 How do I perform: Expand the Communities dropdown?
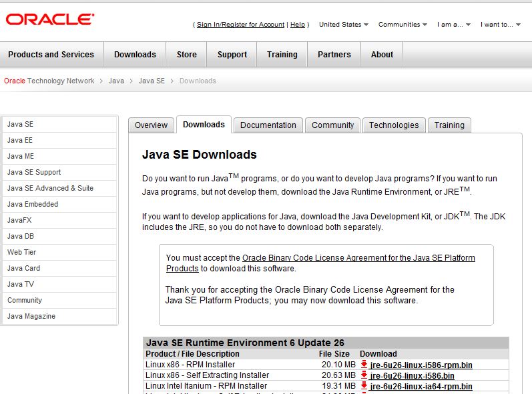(403, 25)
